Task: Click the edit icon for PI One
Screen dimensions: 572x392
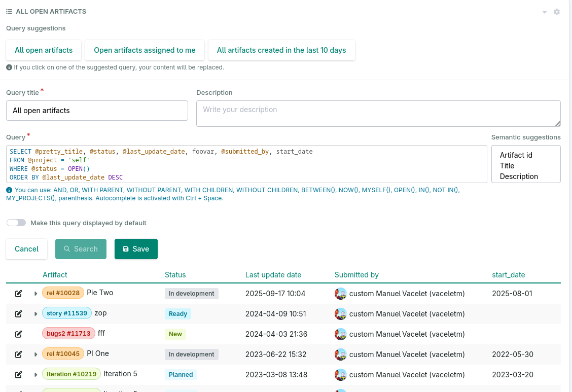Action: (19, 354)
